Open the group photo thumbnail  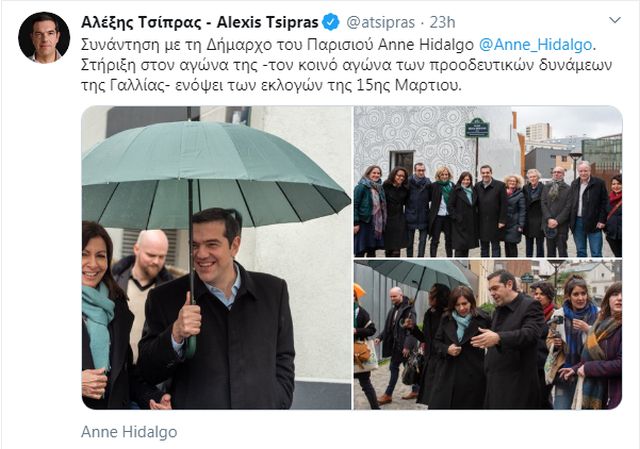pyautogui.click(x=488, y=182)
